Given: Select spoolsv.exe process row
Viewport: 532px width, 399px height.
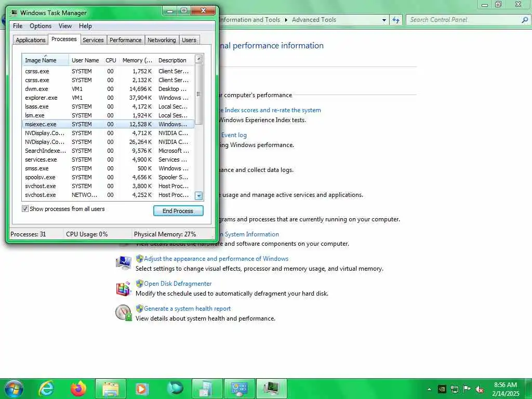Looking at the screenshot, I should click(108, 177).
